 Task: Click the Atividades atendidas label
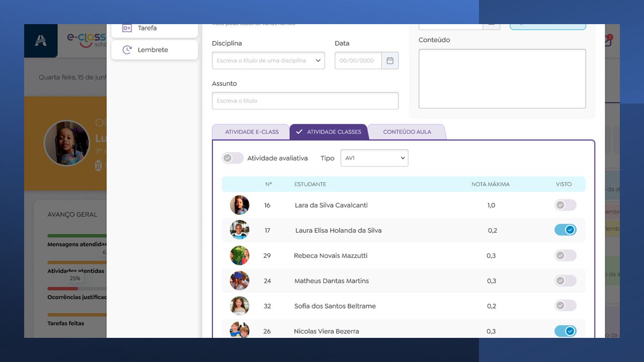click(76, 270)
